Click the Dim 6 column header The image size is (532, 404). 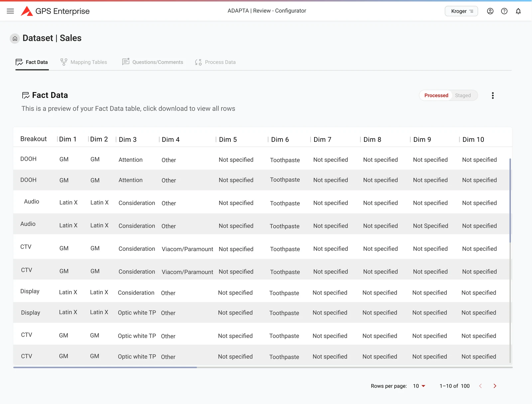tap(280, 140)
